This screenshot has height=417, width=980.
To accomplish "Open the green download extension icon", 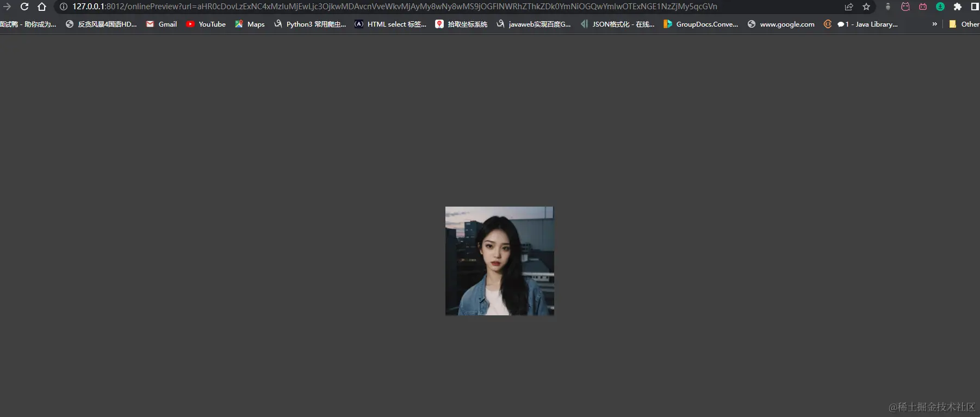I will (x=940, y=7).
